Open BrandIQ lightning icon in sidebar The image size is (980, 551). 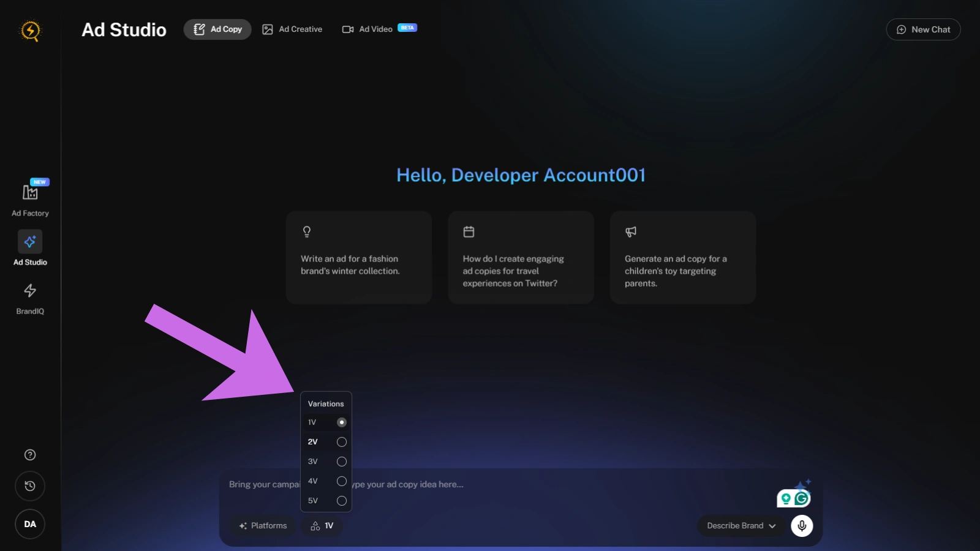(x=30, y=291)
